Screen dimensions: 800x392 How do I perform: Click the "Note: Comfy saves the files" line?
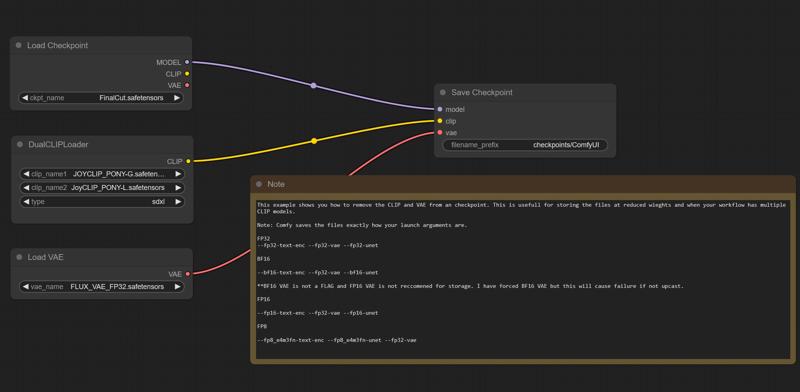[362, 225]
